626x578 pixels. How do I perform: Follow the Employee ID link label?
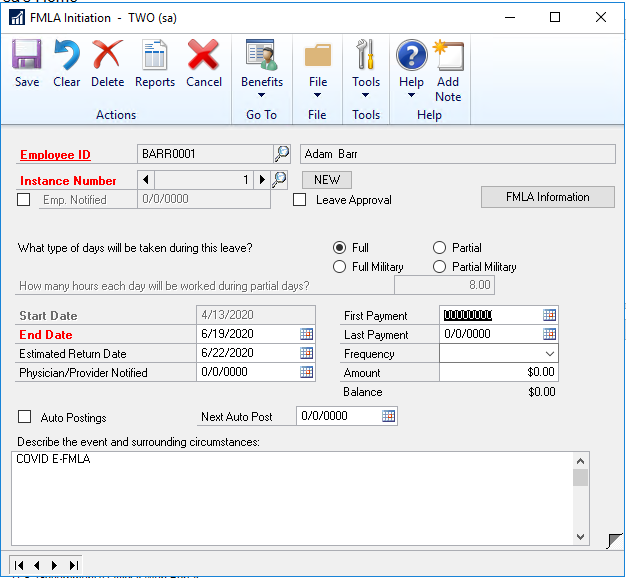pos(55,155)
